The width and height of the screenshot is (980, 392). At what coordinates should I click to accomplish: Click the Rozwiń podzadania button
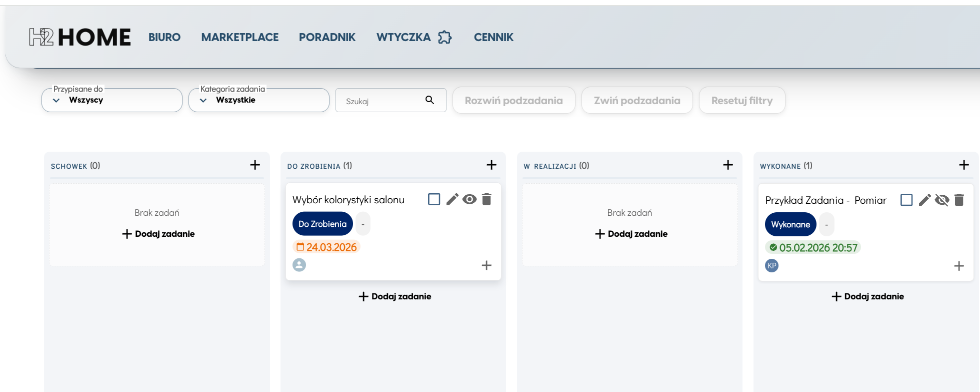514,100
